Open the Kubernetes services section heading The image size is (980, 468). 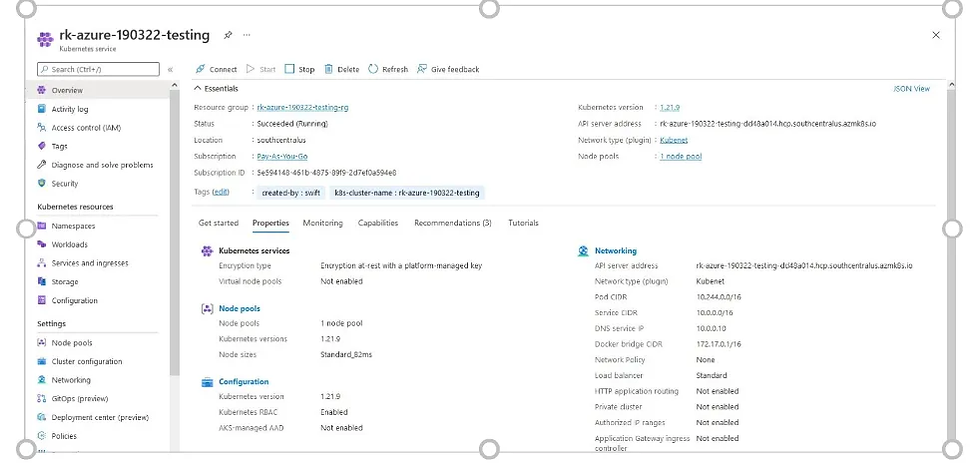[254, 251]
